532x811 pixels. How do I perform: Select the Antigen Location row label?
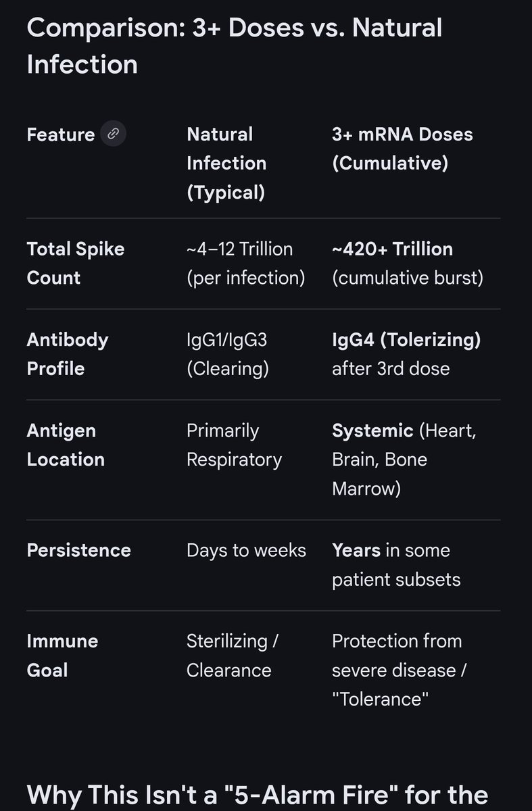[x=66, y=445]
